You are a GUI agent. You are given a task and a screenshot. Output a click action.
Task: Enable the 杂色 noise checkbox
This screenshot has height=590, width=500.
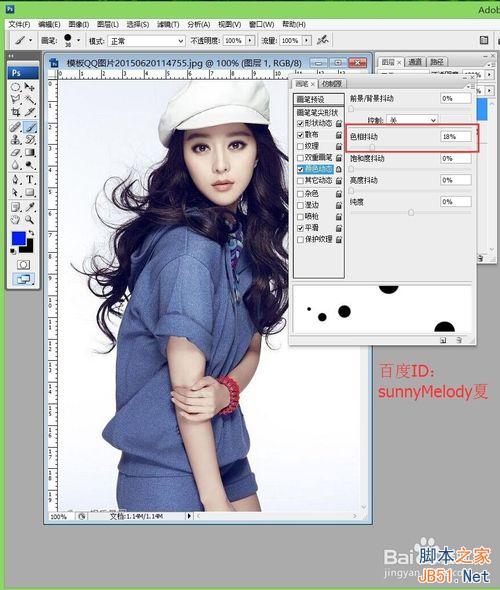pyautogui.click(x=300, y=194)
